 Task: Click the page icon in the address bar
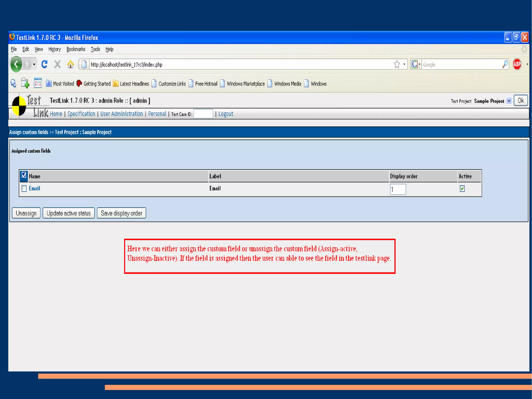tap(84, 64)
